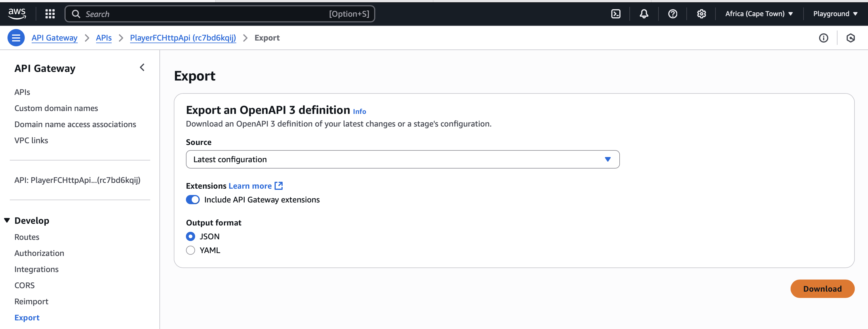This screenshot has width=868, height=329.
Task: Open Custom domain names in sidebar
Action: [x=56, y=108]
